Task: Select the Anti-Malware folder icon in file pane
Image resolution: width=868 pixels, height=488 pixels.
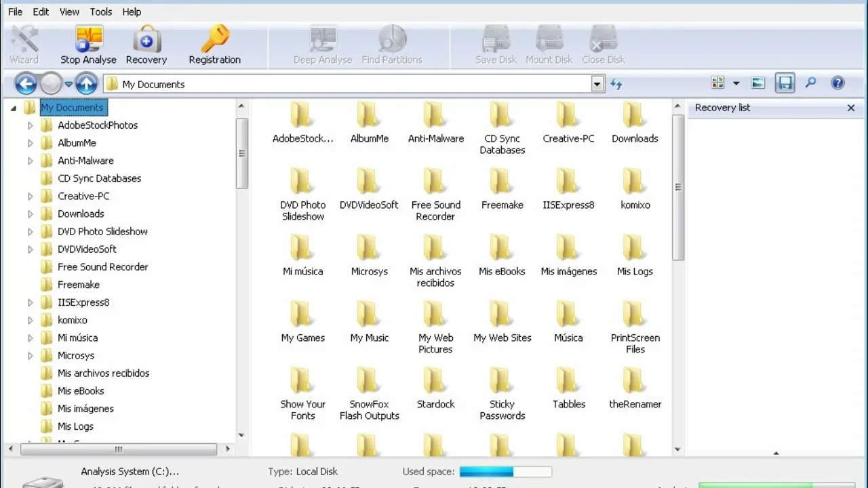Action: point(436,115)
